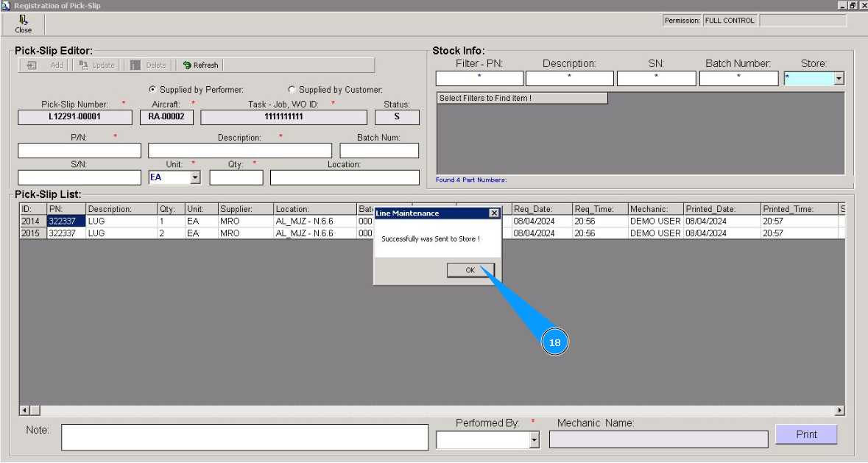Click DEMO USER in row 2015

point(656,233)
